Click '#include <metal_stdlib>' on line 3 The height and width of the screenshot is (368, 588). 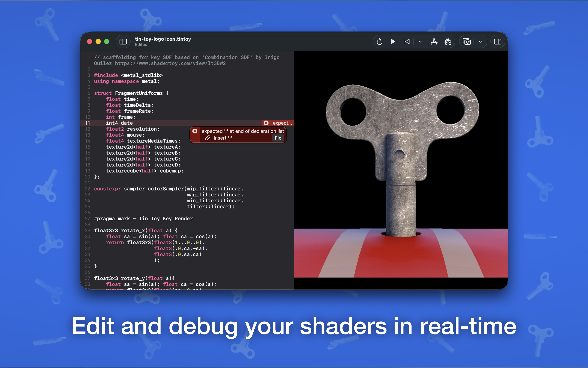tap(128, 75)
